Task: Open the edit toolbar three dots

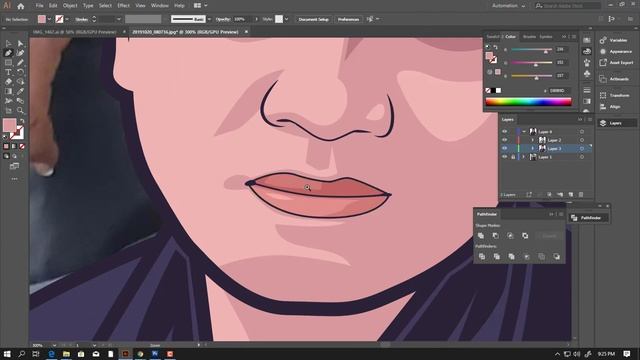Action: (14, 179)
